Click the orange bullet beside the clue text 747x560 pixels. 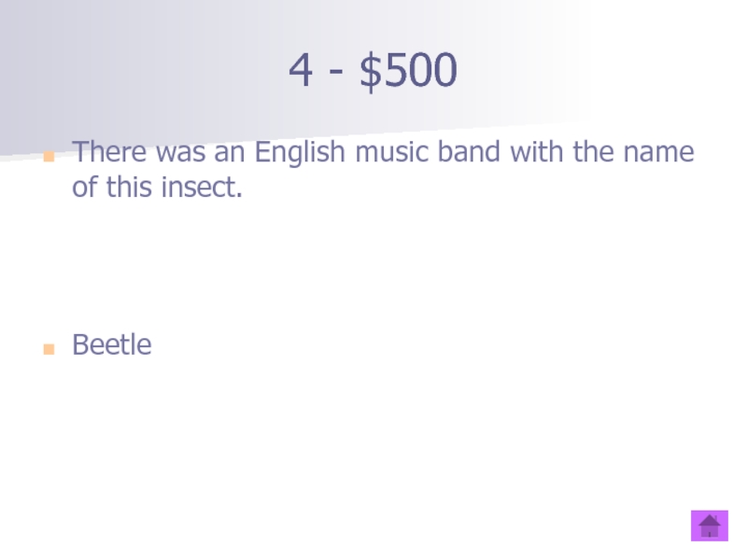coord(49,155)
